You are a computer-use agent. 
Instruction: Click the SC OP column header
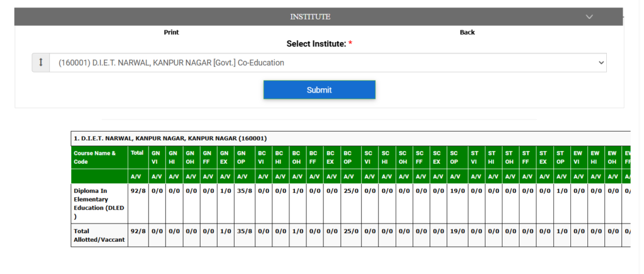455,157
